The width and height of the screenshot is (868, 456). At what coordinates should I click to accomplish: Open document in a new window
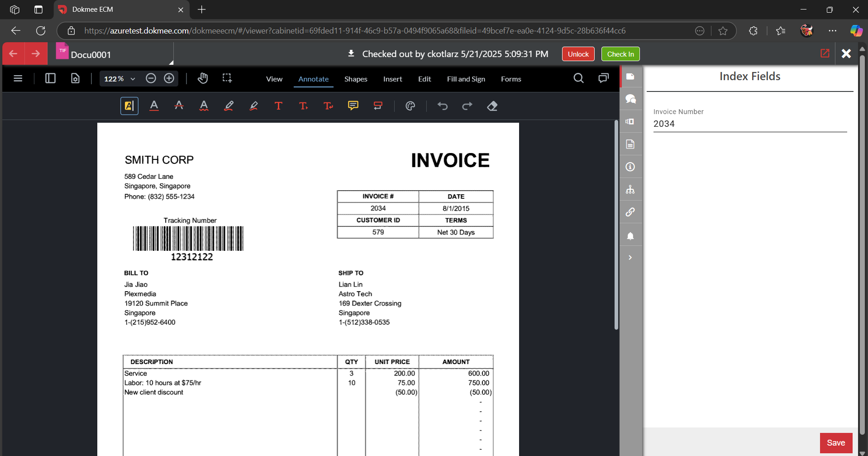[x=825, y=53]
